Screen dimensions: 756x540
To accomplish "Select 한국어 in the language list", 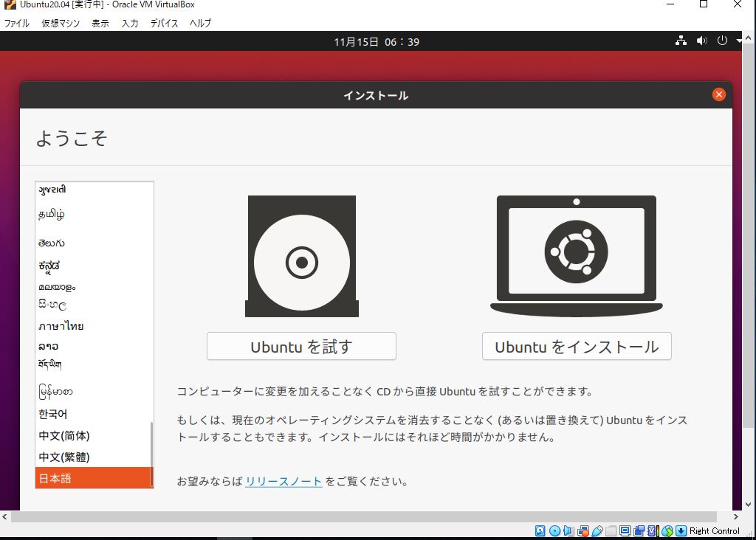I will click(x=53, y=414).
